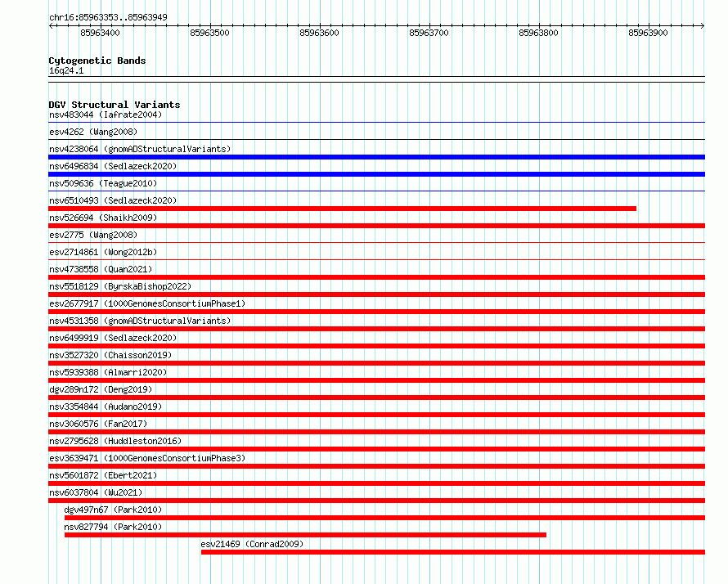Open the nsv2795628 (Huddleston2016) variant
The height and width of the screenshot is (584, 728).
115,441
